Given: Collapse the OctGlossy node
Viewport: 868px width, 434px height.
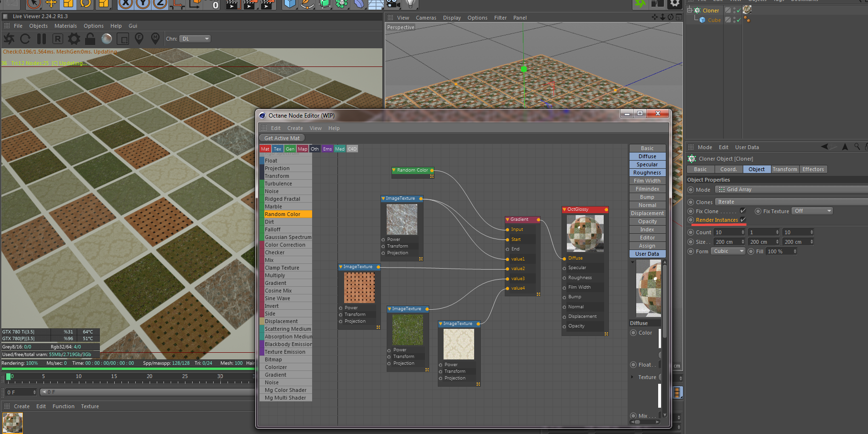Looking at the screenshot, I should (564, 209).
